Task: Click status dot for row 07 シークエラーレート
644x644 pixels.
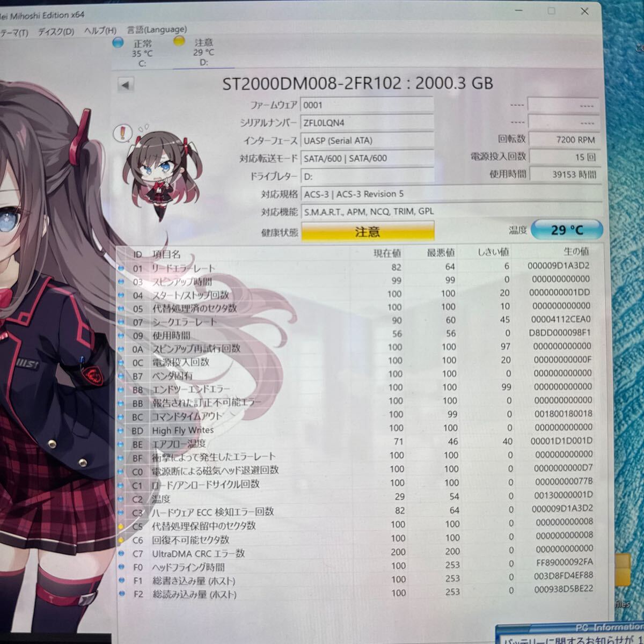Action: tap(121, 321)
